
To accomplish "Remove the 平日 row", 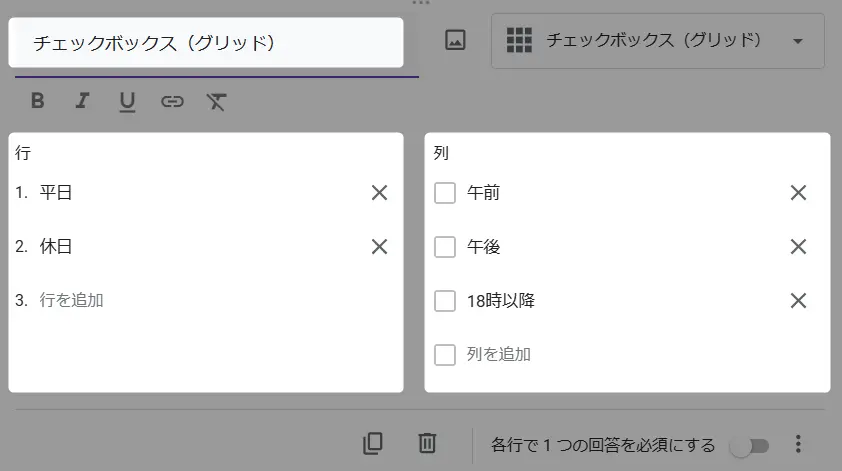I will pyautogui.click(x=380, y=193).
